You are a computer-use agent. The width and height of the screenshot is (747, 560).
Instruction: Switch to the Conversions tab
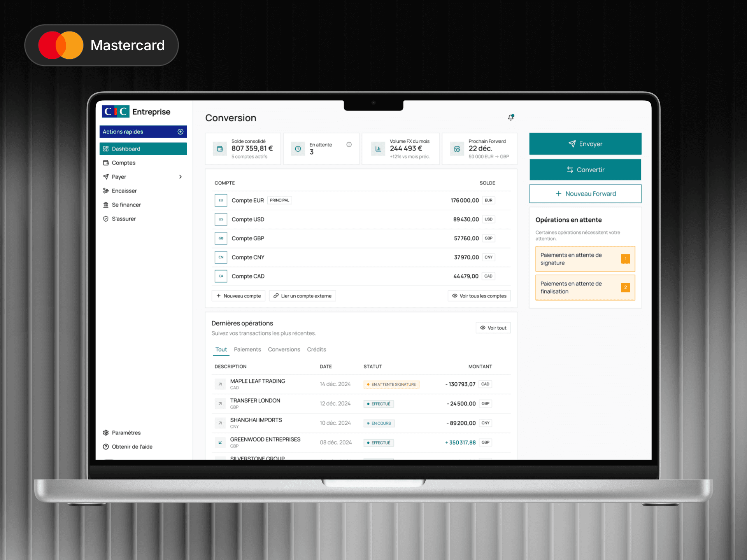pyautogui.click(x=284, y=349)
